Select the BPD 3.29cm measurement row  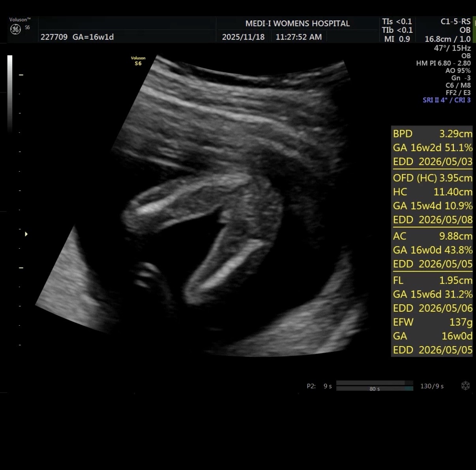tap(432, 134)
